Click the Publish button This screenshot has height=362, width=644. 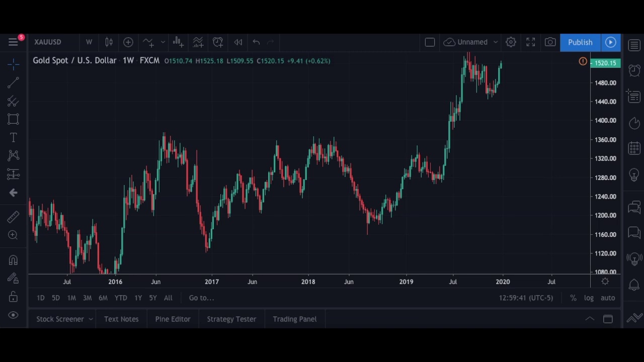[580, 42]
